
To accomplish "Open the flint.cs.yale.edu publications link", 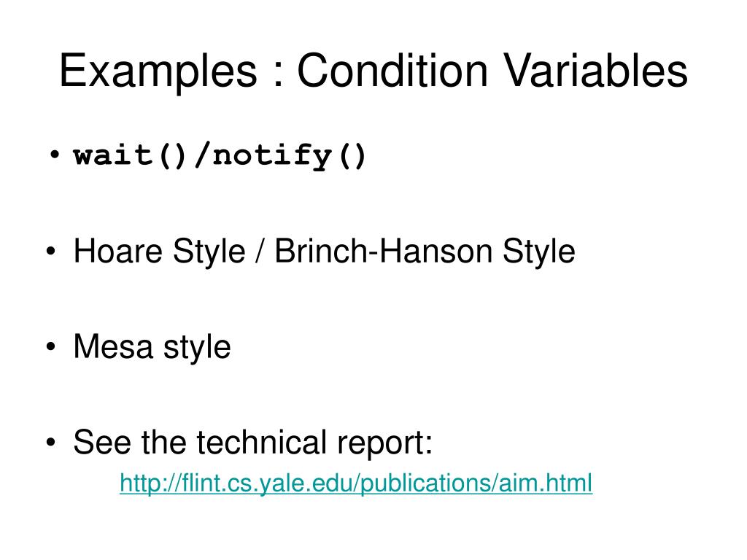I will click(356, 483).
